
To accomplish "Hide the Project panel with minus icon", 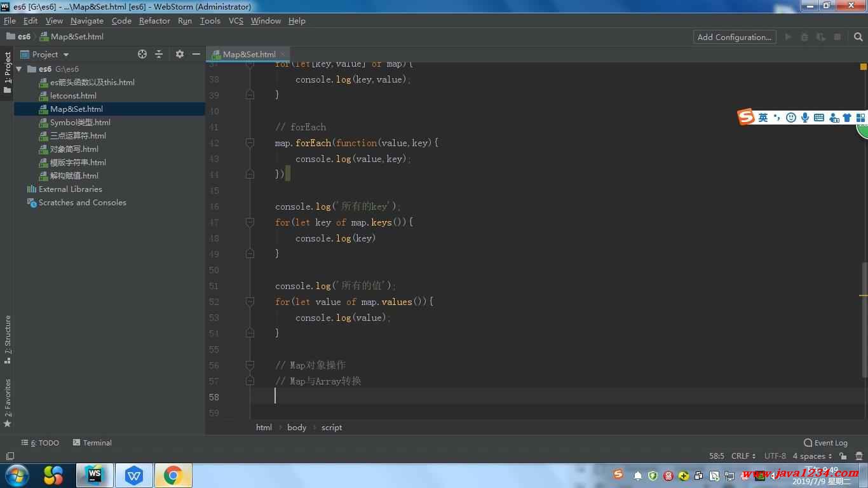I will coord(196,54).
